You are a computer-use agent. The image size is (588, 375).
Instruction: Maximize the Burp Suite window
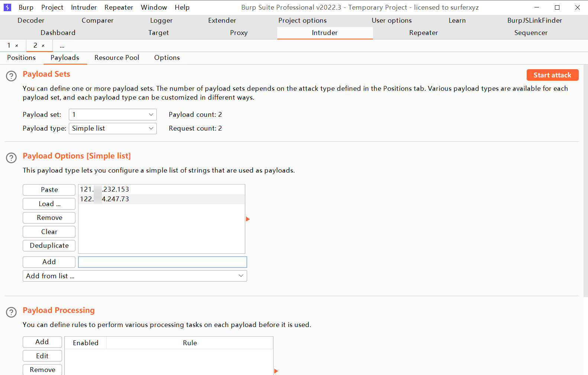point(557,7)
